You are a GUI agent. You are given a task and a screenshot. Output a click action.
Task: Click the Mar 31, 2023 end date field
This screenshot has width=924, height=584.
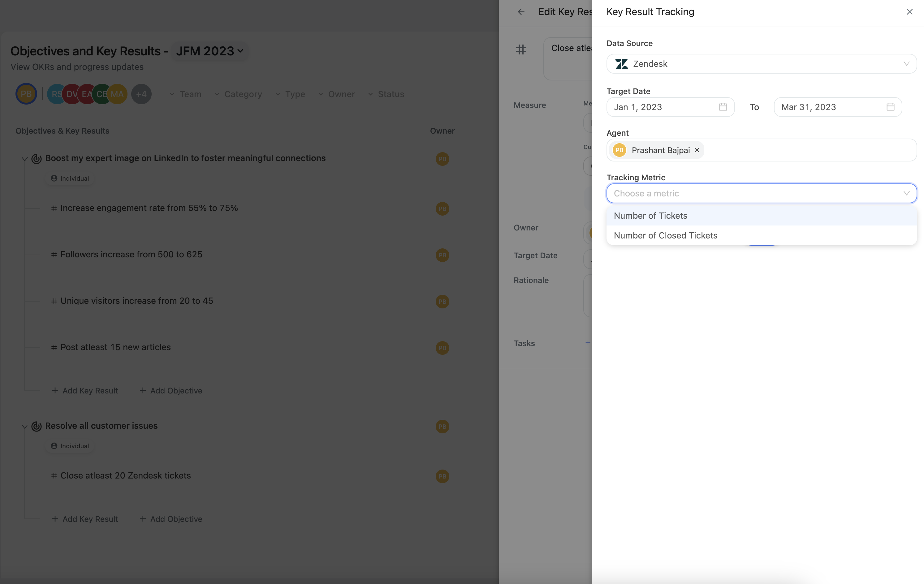[x=838, y=107]
